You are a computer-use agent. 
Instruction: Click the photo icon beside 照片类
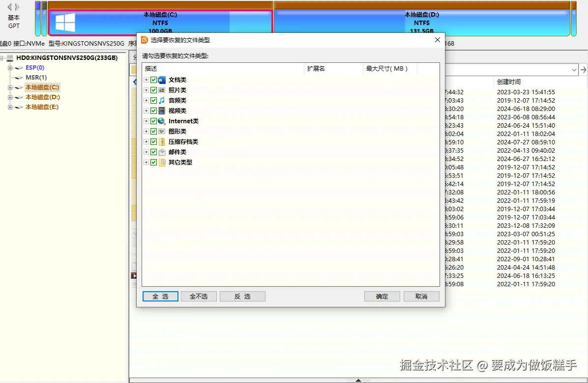(161, 90)
